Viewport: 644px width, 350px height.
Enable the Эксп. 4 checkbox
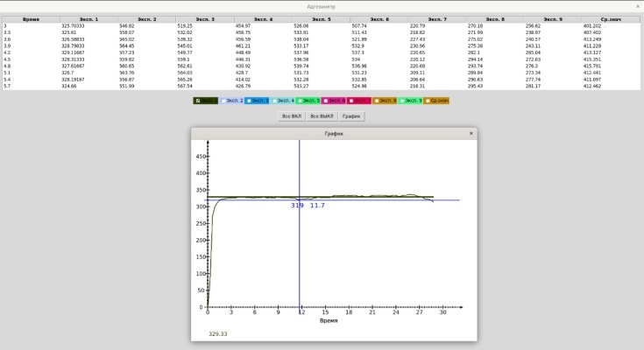coord(274,101)
